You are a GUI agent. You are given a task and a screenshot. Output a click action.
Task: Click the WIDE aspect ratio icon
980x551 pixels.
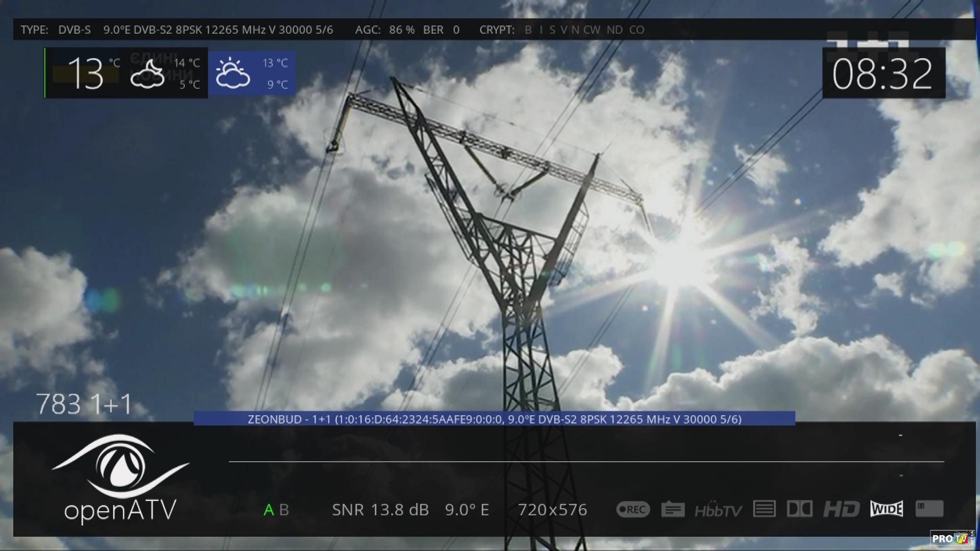[x=887, y=509]
